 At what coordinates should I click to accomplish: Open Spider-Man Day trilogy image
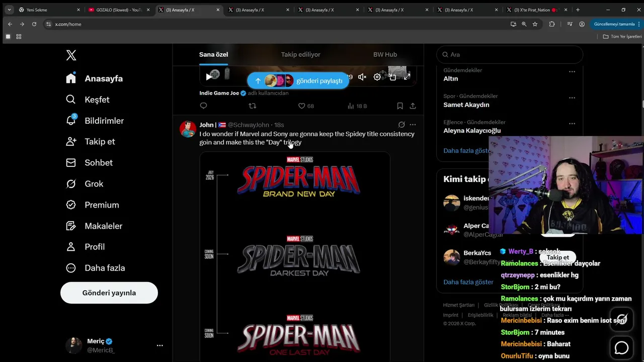click(x=295, y=256)
